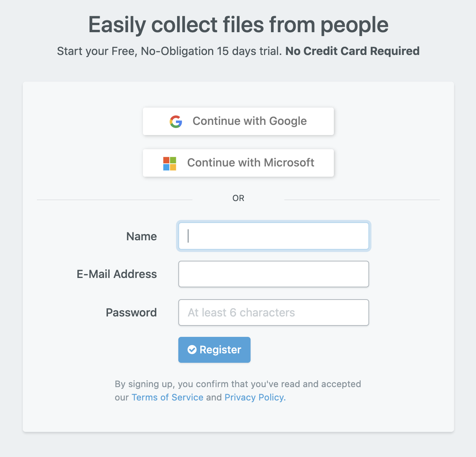This screenshot has height=457, width=476.
Task: Click the Google logo icon
Action: [176, 122]
